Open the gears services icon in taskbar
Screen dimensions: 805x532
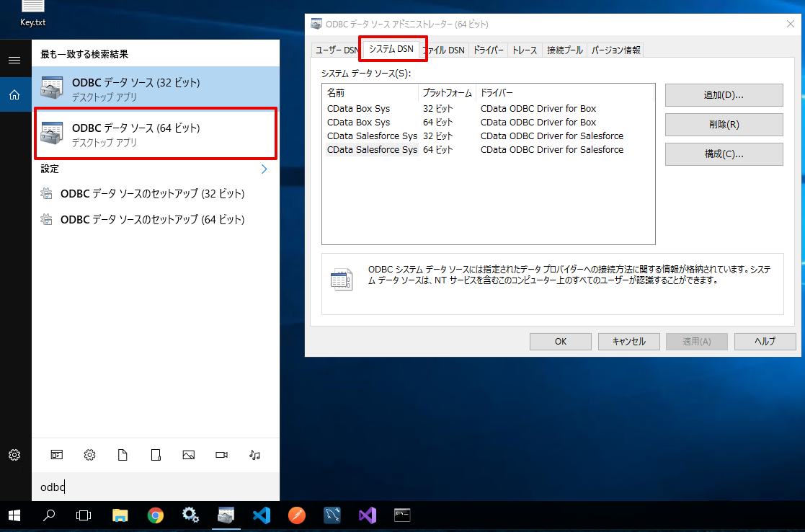tap(190, 515)
